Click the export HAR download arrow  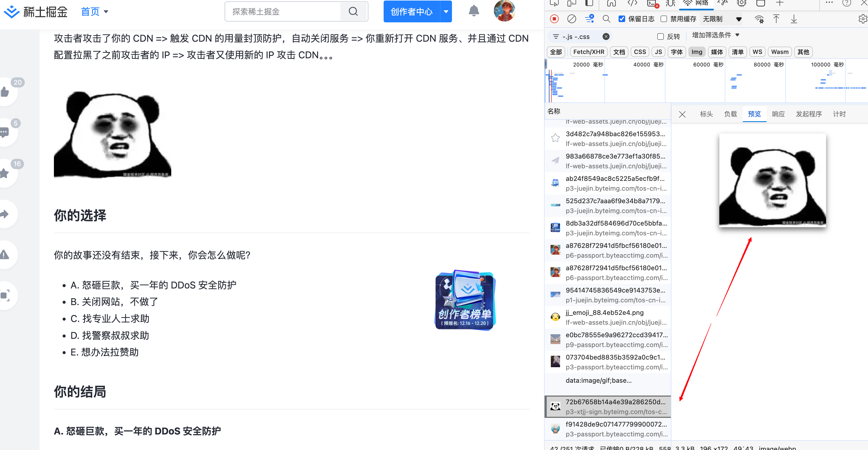[794, 19]
